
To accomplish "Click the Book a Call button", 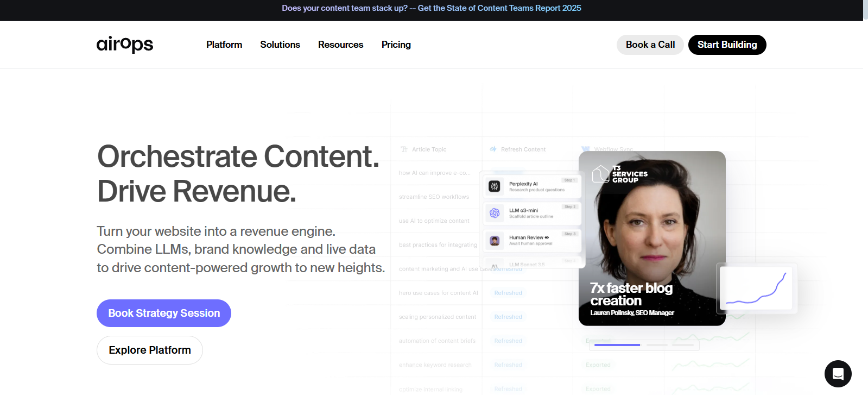I will point(650,45).
